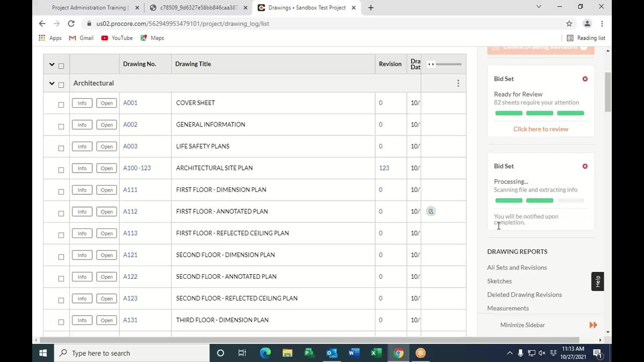644x362 pixels.
Task: Sort by the Revision column header
Action: coord(390,64)
